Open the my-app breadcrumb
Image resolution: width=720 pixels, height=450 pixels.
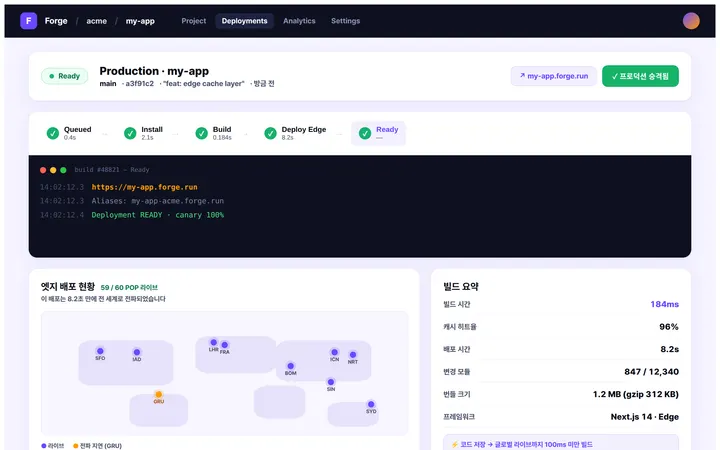(x=140, y=21)
